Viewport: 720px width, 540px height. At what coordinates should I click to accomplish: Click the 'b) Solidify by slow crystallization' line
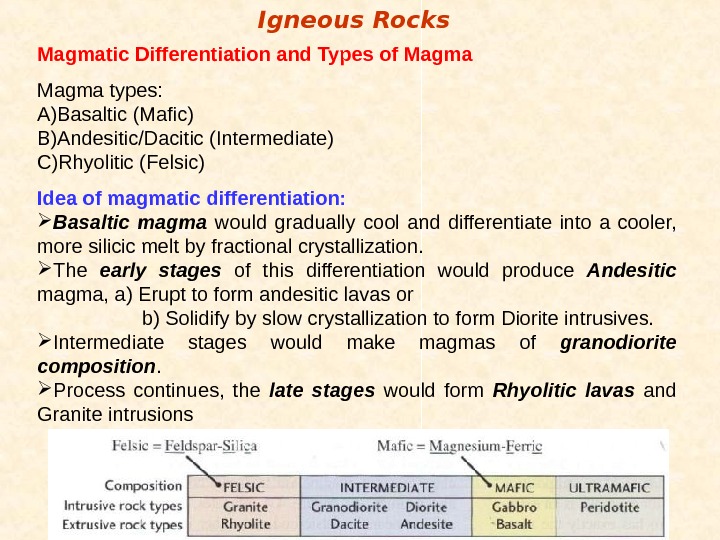coord(397,318)
